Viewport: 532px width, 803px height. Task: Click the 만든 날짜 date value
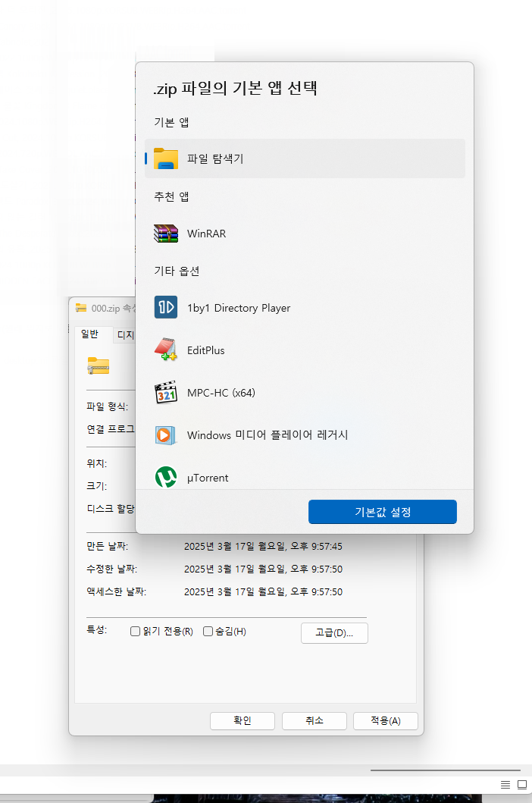263,547
